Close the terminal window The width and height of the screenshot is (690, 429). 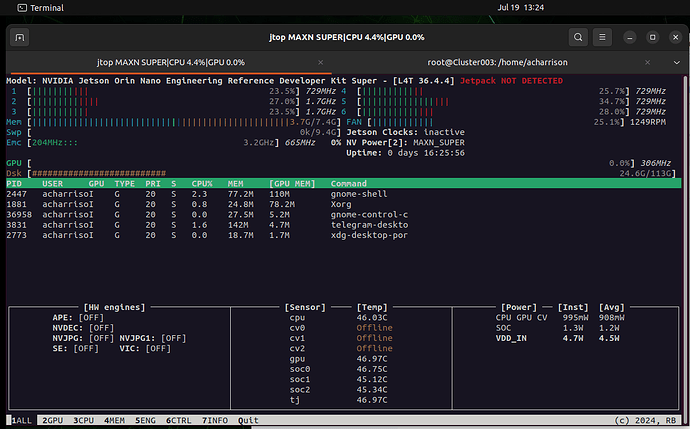coord(675,37)
